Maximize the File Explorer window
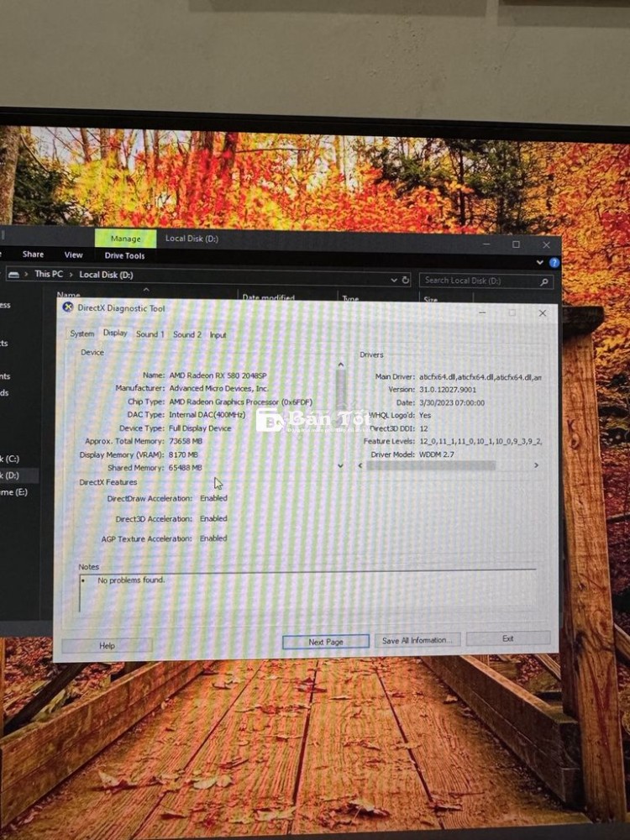Viewport: 630px width, 840px height. pyautogui.click(x=516, y=244)
